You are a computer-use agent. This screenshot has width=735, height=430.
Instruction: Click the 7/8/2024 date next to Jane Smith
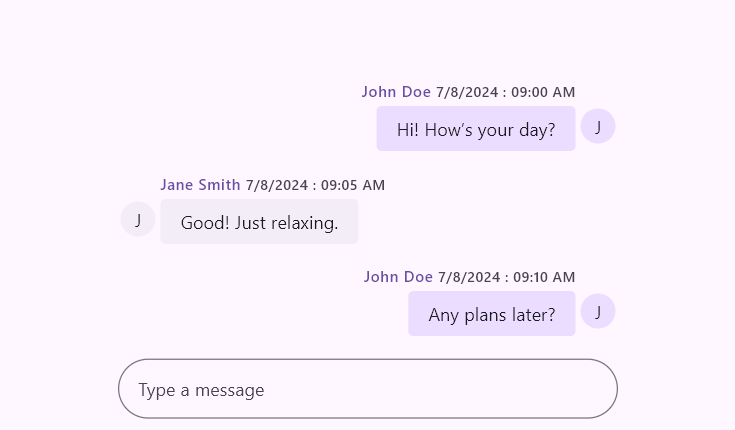tap(277, 185)
